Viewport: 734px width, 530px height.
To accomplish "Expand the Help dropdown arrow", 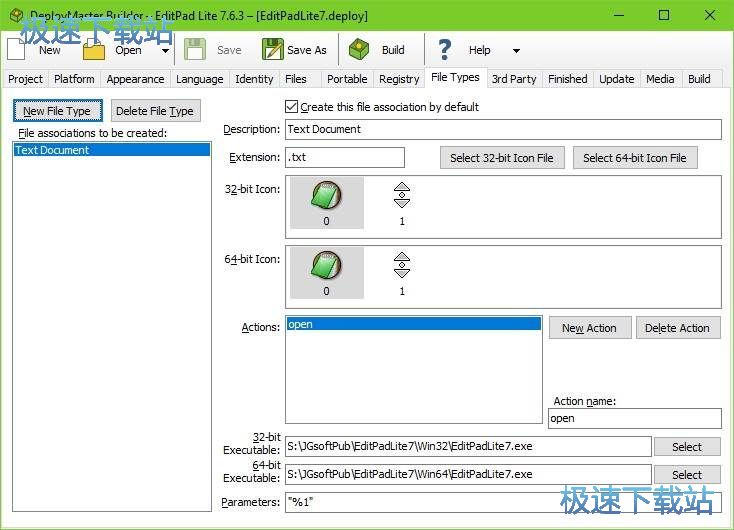I will point(516,51).
